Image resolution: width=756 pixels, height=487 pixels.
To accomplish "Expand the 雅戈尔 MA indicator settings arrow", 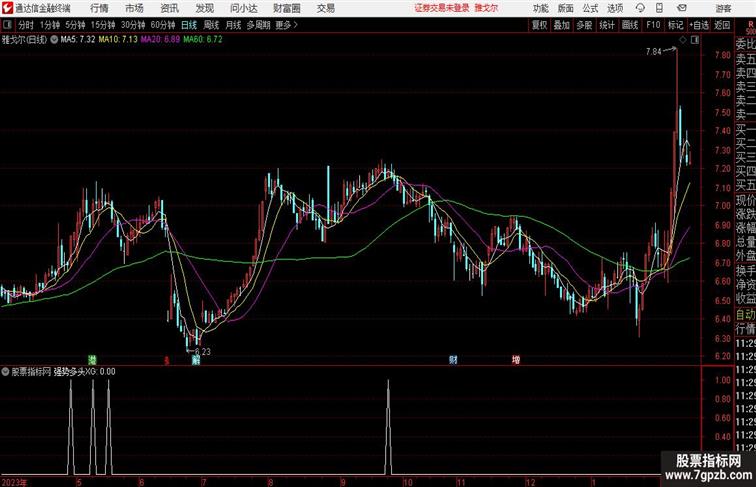I will [x=54, y=40].
